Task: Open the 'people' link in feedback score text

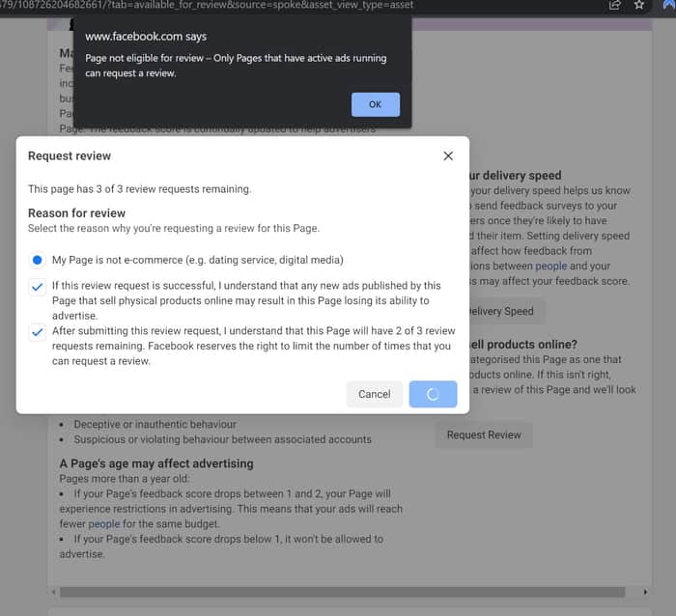Action: click(x=104, y=523)
